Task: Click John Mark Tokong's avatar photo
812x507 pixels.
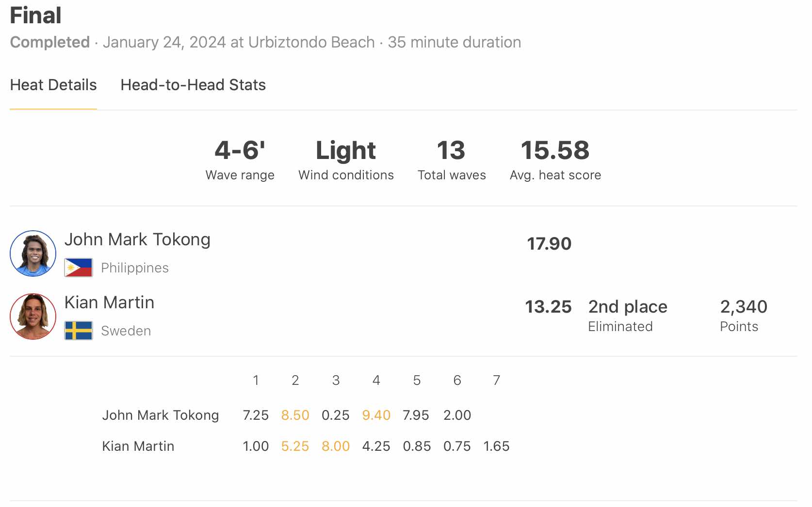Action: (x=33, y=253)
